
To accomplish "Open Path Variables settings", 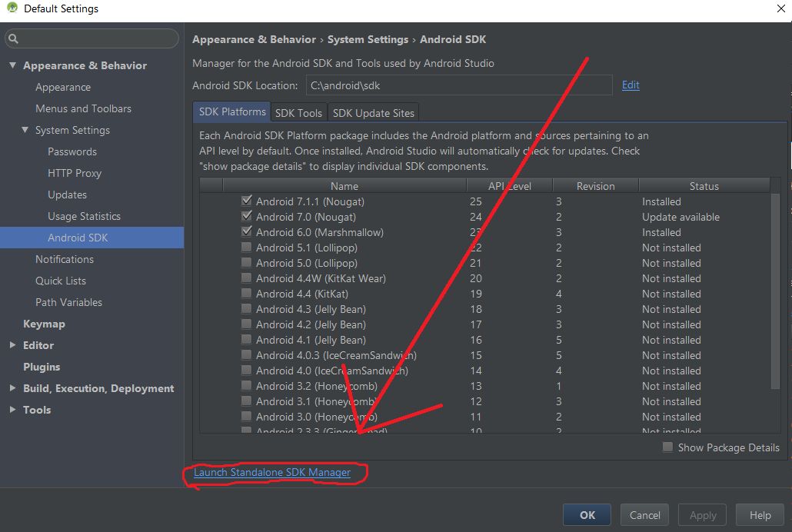I will pyautogui.click(x=68, y=302).
